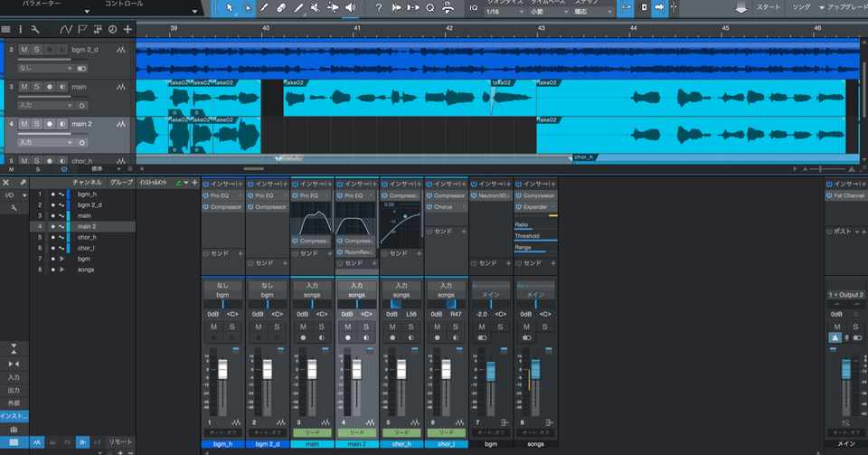Click the add track plus icon
This screenshot has width=868, height=455.
pos(127,30)
